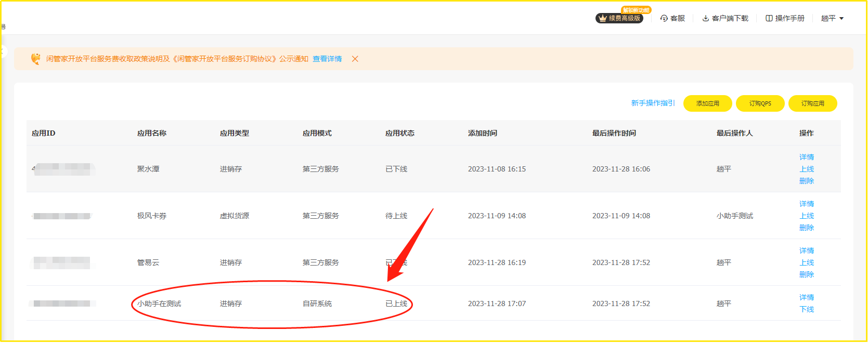The image size is (868, 343).
Task: Click the 订购应用 button
Action: click(812, 103)
